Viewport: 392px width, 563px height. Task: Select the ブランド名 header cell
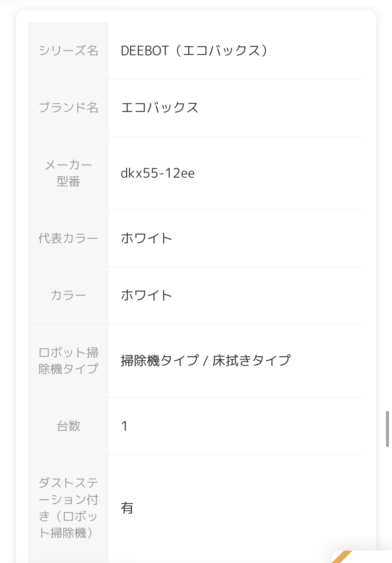68,108
